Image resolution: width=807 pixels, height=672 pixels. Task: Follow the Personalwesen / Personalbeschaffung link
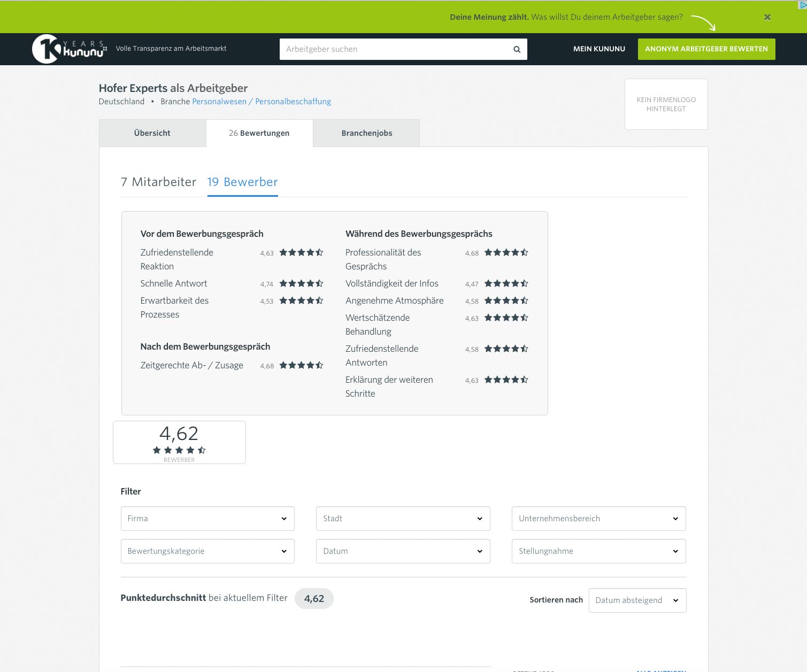coord(262,102)
